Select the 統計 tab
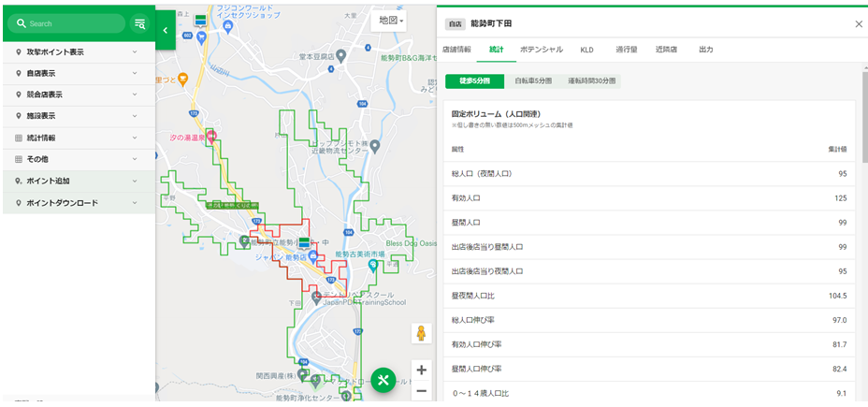The height and width of the screenshot is (407, 868). point(497,50)
